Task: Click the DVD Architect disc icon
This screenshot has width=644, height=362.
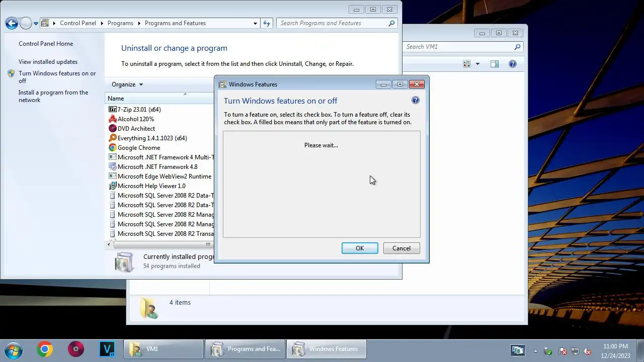Action: tap(113, 129)
